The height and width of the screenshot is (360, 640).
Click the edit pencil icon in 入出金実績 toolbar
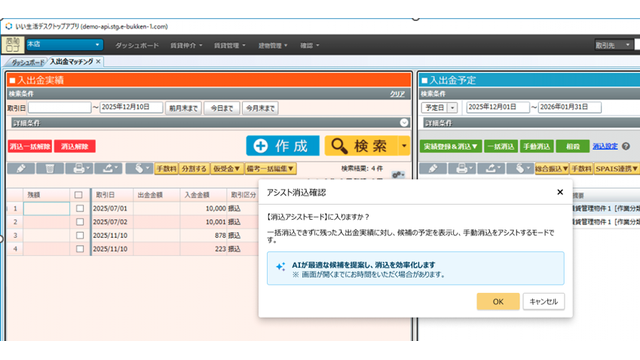[x=21, y=169]
